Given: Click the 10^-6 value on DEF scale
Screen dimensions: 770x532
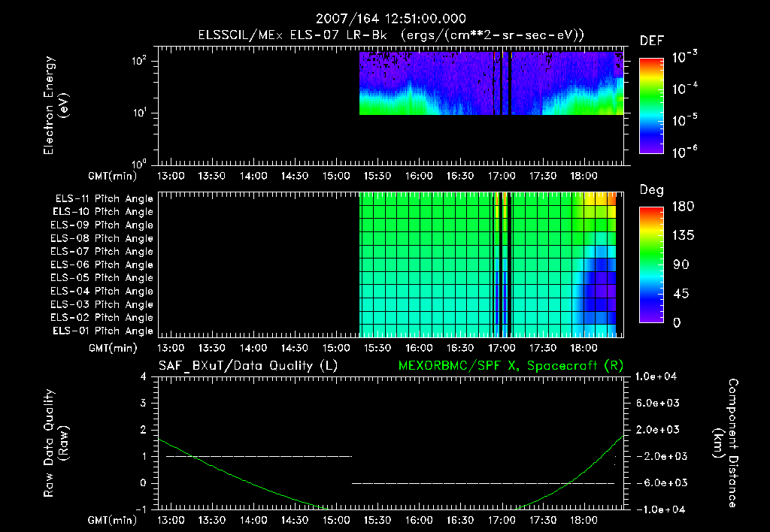Looking at the screenshot, I should coord(684,152).
